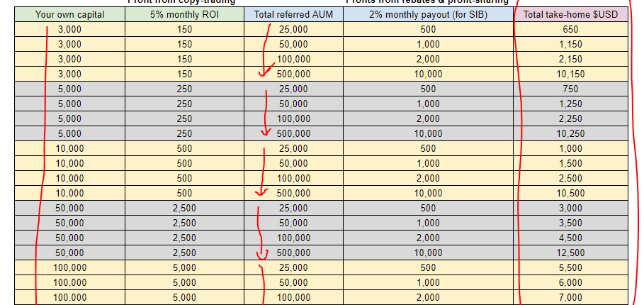This screenshot has width=644, height=305.
Task: Select the cell containing 10,150
Action: tap(570, 74)
